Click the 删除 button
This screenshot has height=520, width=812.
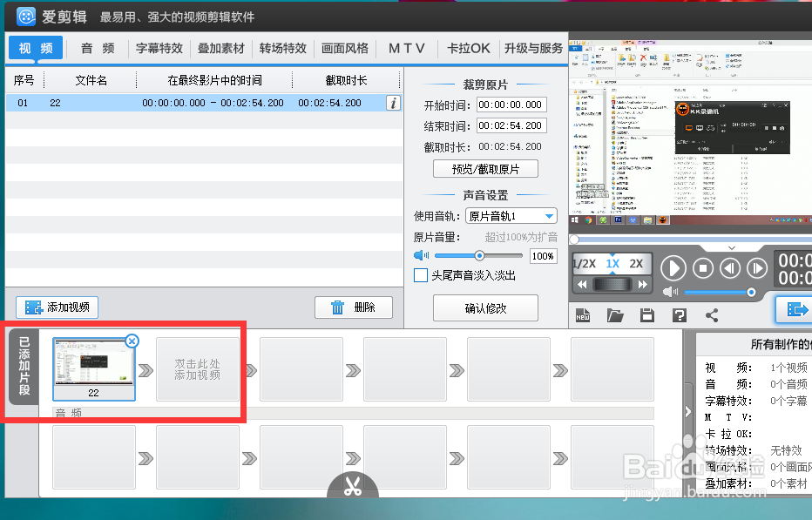coord(354,307)
